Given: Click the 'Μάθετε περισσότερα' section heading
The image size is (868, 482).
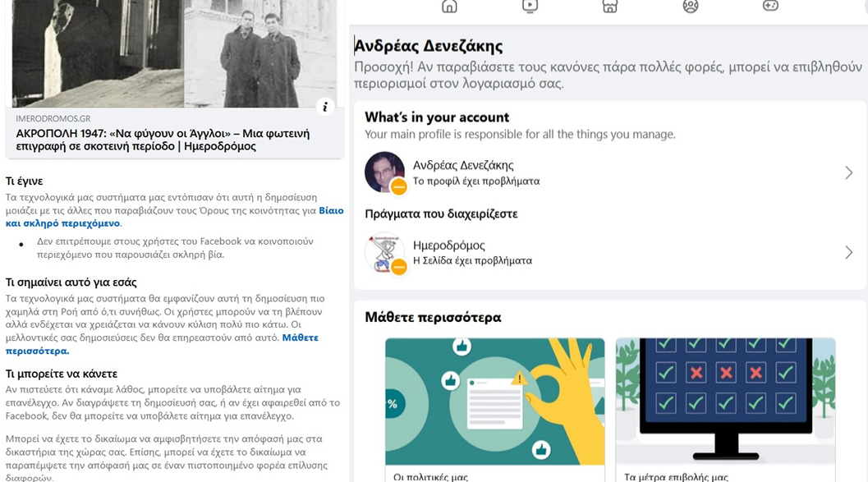Looking at the screenshot, I should (433, 317).
